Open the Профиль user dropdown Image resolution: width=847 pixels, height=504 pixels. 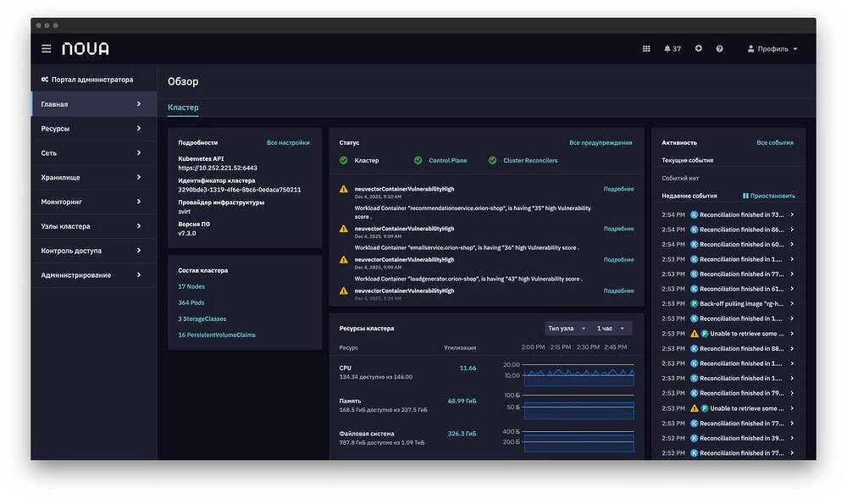point(772,49)
